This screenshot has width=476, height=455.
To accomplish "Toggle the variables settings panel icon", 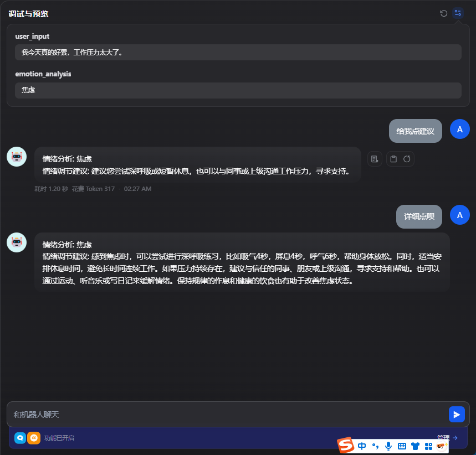I will 458,13.
